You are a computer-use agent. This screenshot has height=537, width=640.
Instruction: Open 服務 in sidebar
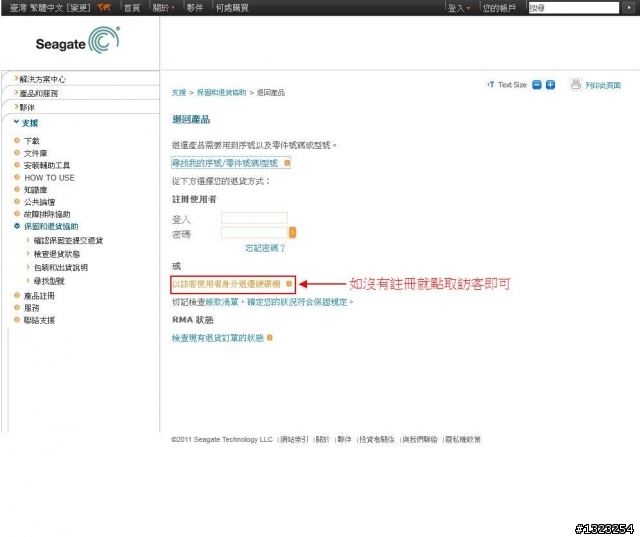pyautogui.click(x=31, y=308)
